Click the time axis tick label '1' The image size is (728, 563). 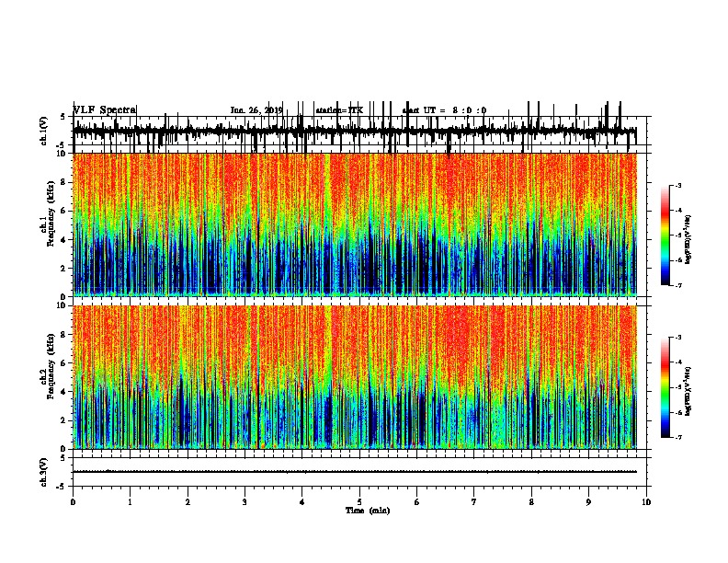pos(130,502)
